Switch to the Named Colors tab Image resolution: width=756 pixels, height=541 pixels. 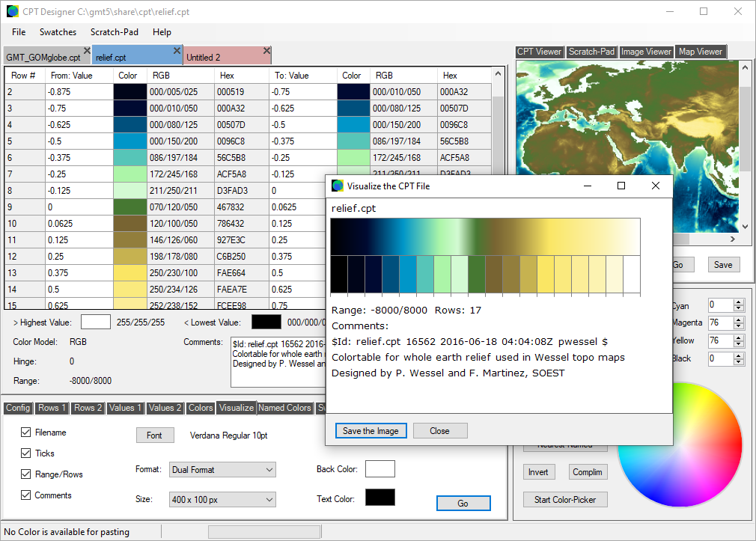pos(284,408)
